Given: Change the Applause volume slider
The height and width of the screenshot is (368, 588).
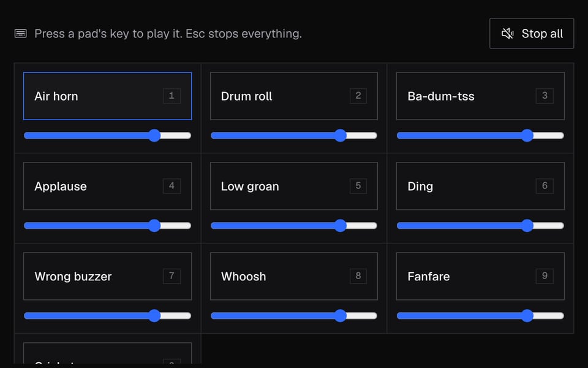Looking at the screenshot, I should click(107, 226).
